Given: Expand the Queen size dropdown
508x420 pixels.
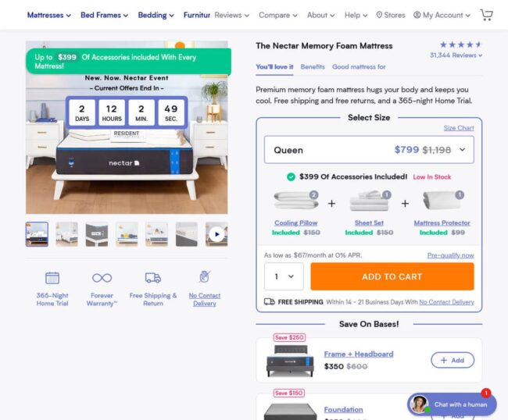Looking at the screenshot, I should [x=369, y=150].
